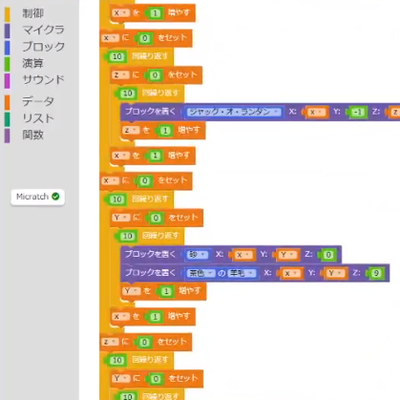Click the Z value 9 in the wool block
This screenshot has height=400, width=400.
click(x=376, y=274)
